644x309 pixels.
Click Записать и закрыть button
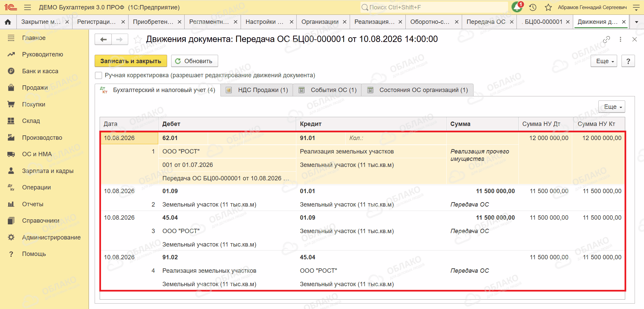(x=131, y=61)
